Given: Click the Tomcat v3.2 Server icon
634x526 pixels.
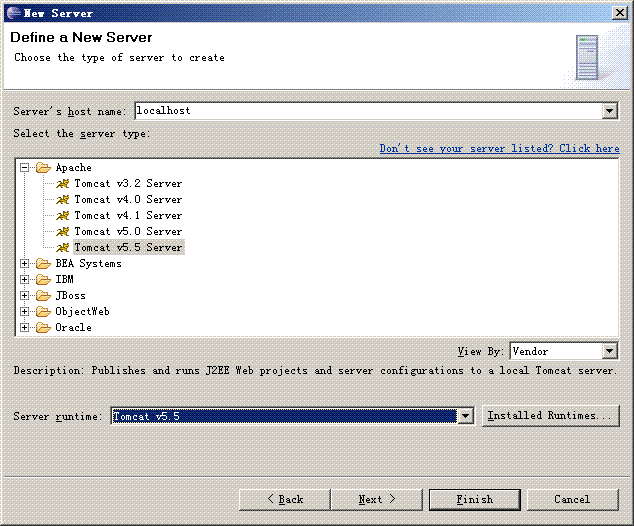Looking at the screenshot, I should (x=63, y=184).
